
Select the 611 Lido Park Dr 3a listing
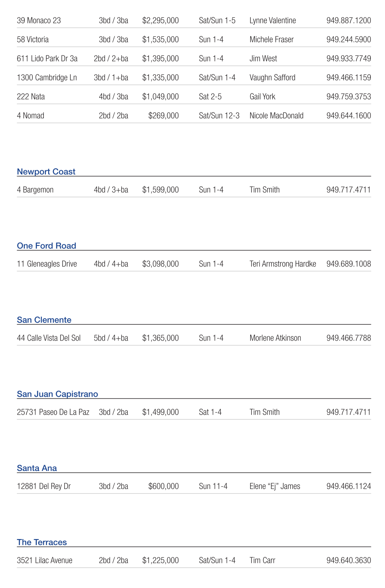[x=47, y=59]
